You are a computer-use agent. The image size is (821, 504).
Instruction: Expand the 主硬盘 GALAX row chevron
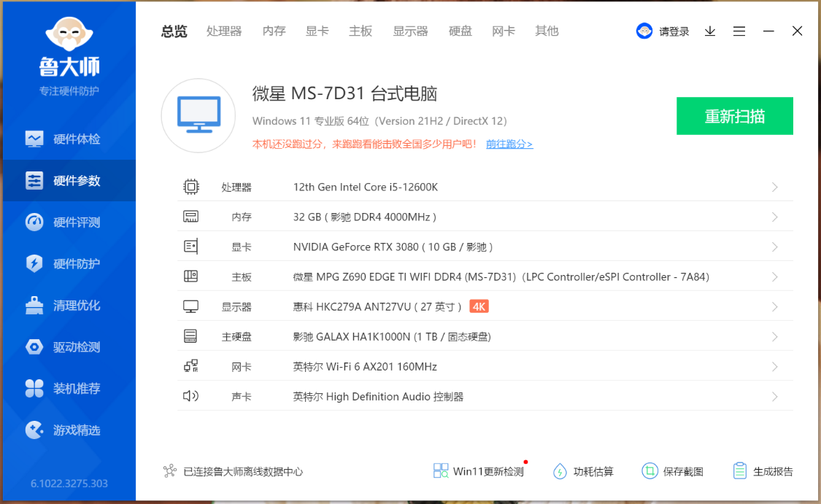click(x=774, y=337)
